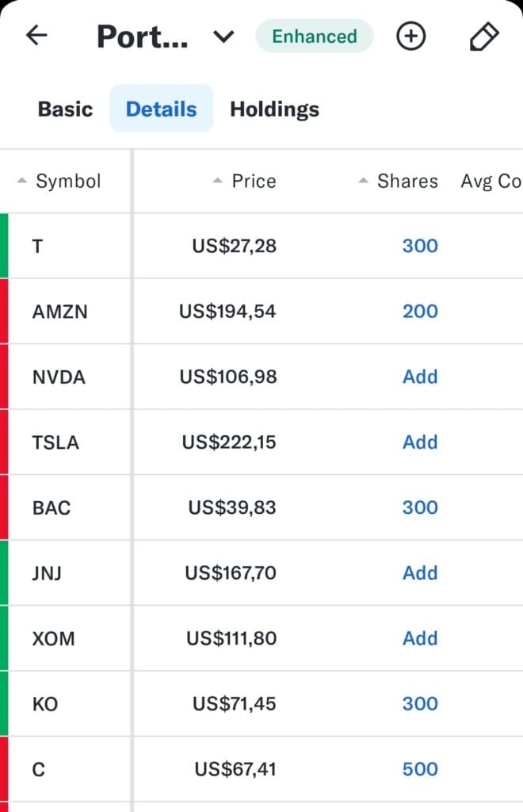Tap the Enhanced badge

(315, 36)
